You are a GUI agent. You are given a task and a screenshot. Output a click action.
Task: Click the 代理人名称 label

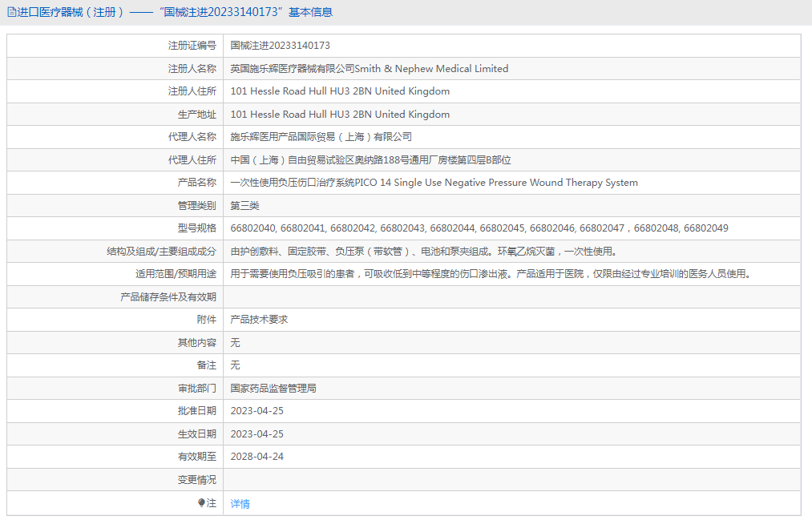192,137
